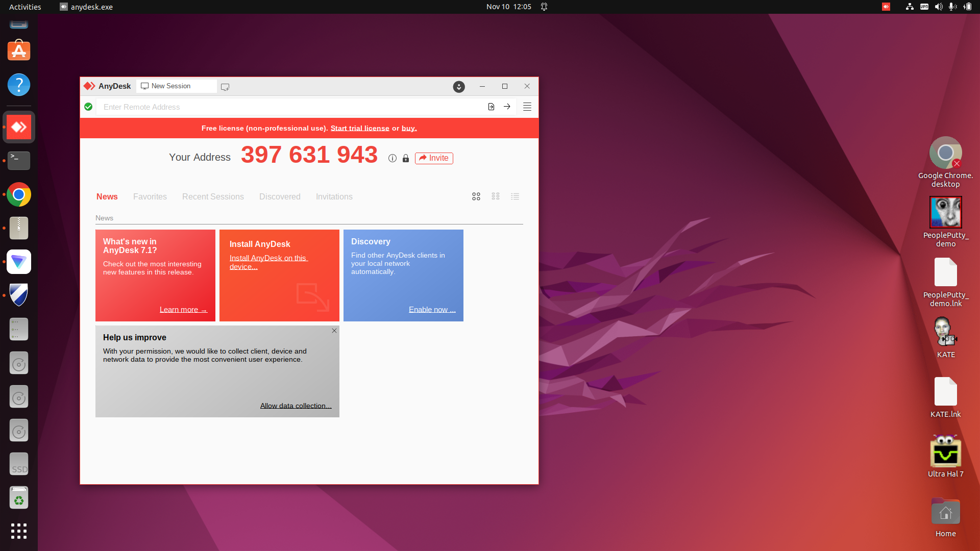
Task: Open Google Chrome from the dock
Action: point(19,194)
